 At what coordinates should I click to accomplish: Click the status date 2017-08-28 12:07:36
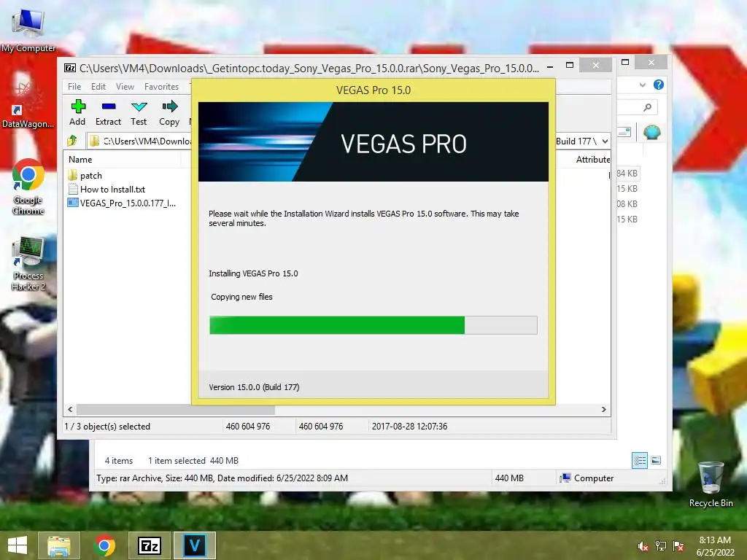[410, 426]
